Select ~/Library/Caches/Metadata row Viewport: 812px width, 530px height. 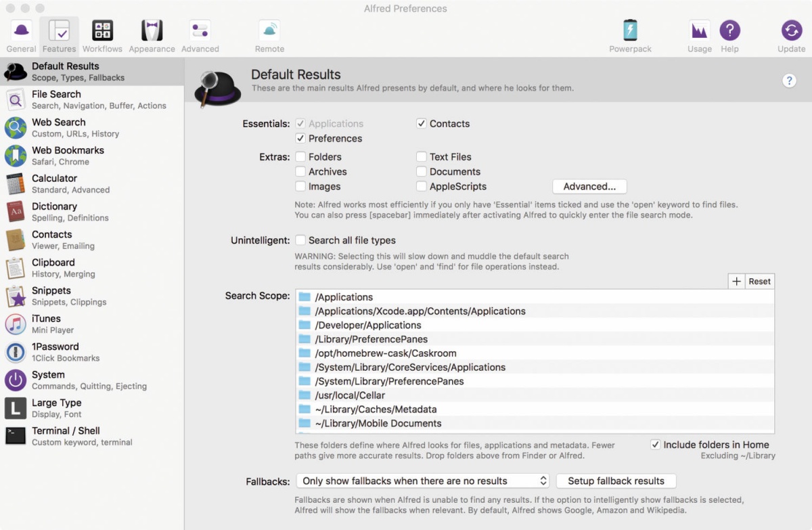pyautogui.click(x=535, y=409)
